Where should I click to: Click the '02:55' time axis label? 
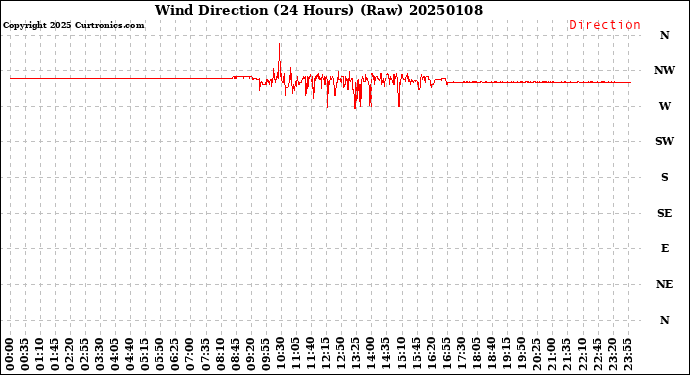point(85,354)
